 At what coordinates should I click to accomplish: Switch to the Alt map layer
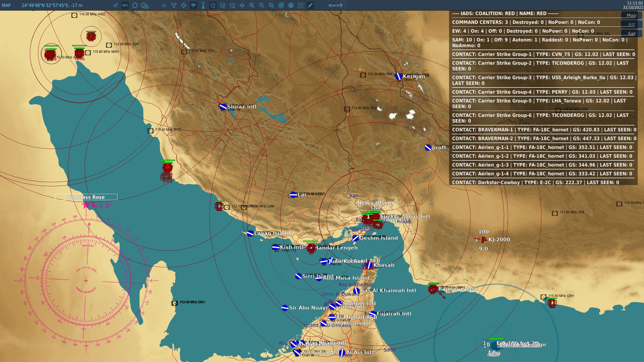[x=631, y=24]
